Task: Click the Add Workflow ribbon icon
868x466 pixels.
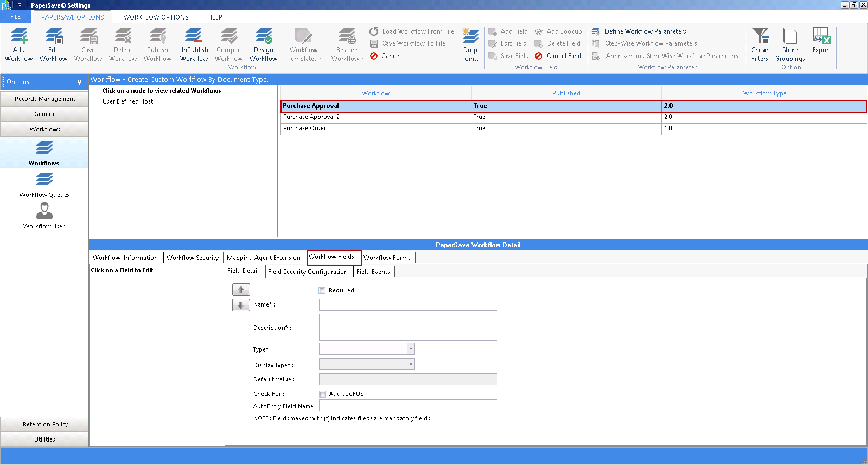Action: point(19,44)
